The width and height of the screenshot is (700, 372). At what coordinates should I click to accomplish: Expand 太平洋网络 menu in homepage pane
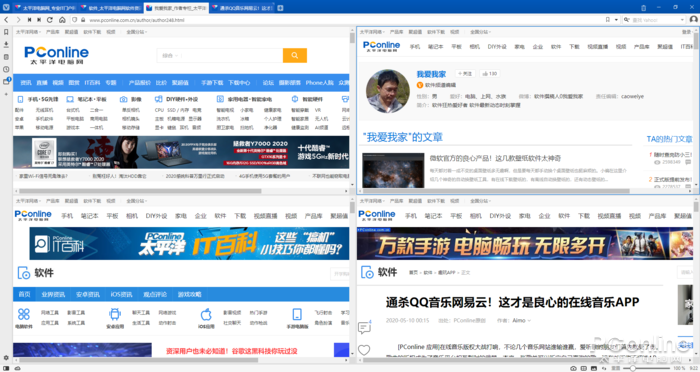28,32
